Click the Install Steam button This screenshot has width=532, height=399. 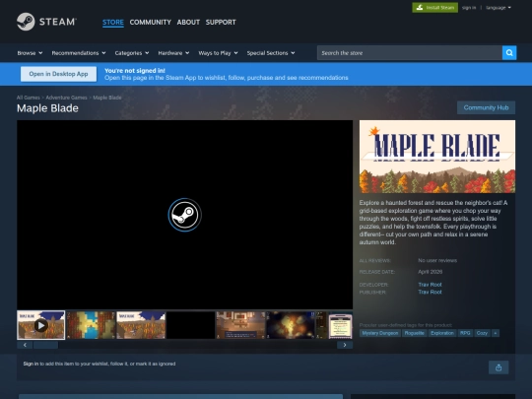point(435,8)
